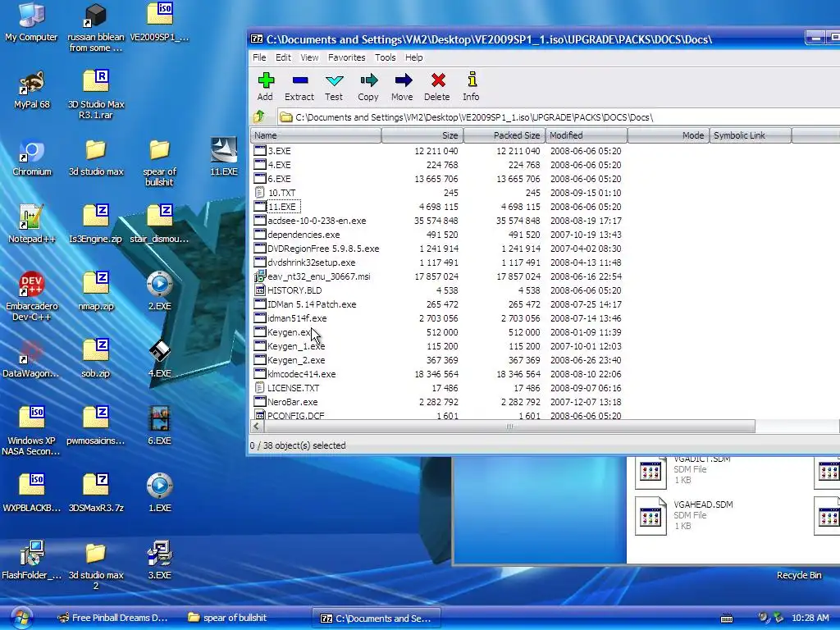Click the Add toolbar button in 7-Zip
The image size is (840, 630).
point(265,87)
